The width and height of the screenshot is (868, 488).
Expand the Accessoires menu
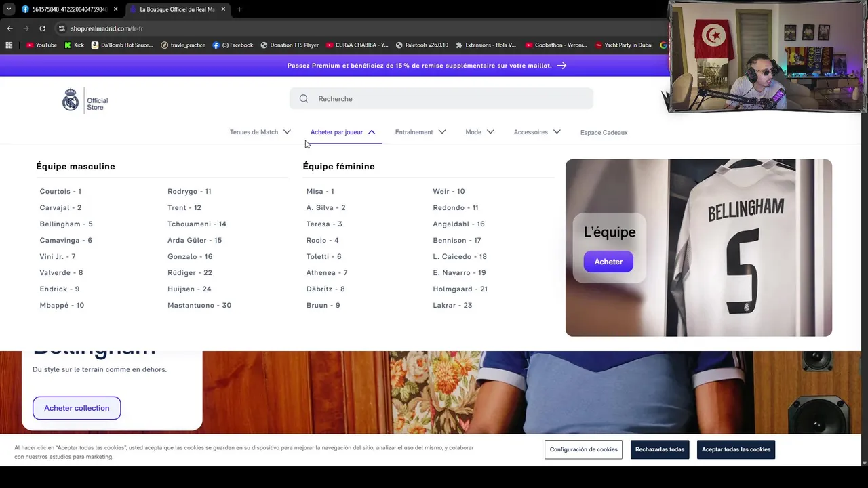[537, 132]
